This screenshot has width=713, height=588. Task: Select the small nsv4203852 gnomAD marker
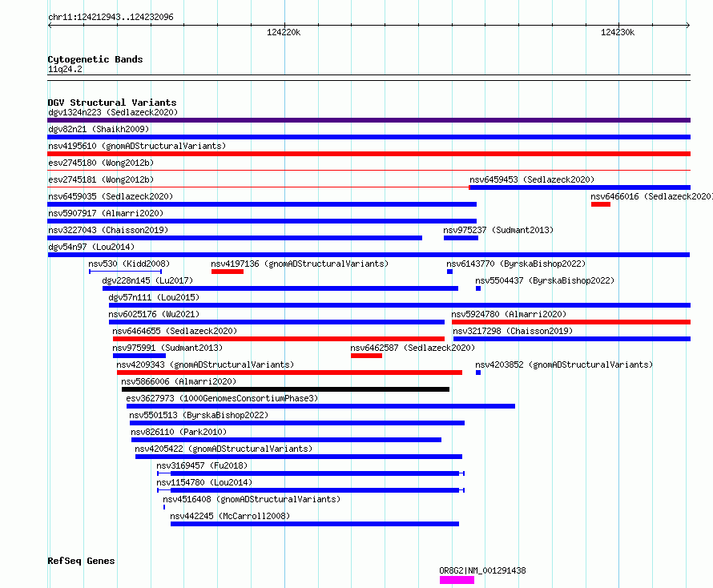coord(478,373)
